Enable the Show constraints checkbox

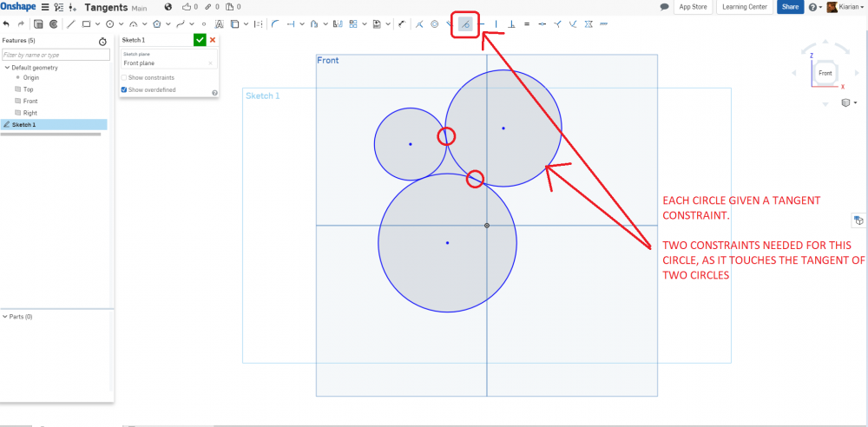[x=124, y=78]
